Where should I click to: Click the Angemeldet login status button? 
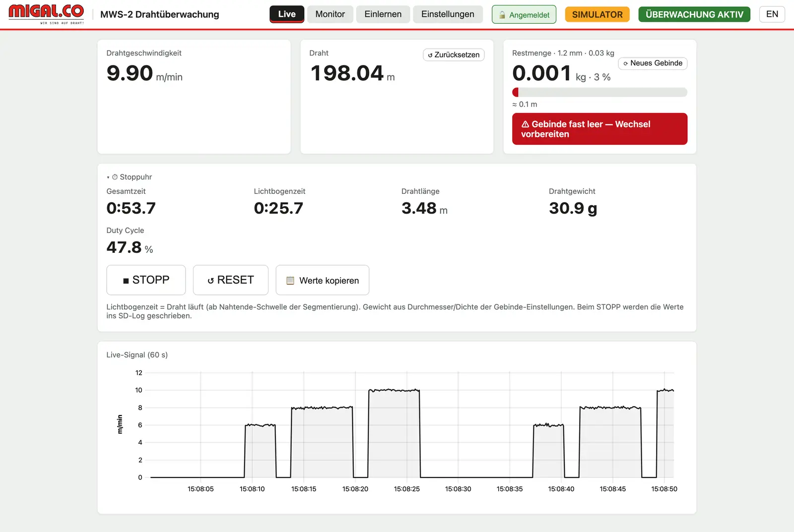[x=524, y=15]
